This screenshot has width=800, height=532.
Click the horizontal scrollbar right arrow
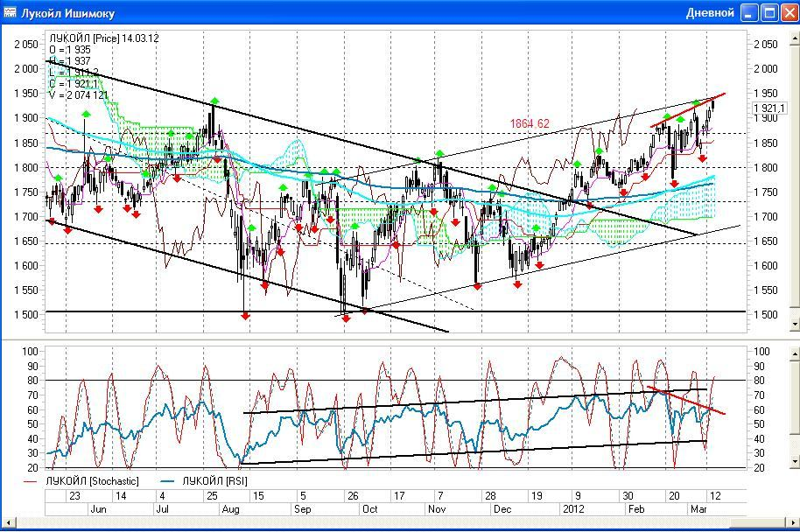[x=792, y=523]
